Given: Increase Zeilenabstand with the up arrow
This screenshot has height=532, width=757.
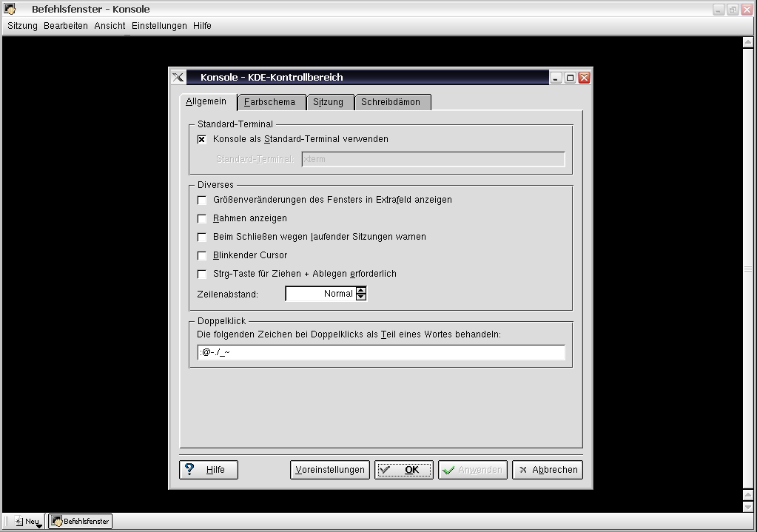Looking at the screenshot, I should pyautogui.click(x=361, y=290).
